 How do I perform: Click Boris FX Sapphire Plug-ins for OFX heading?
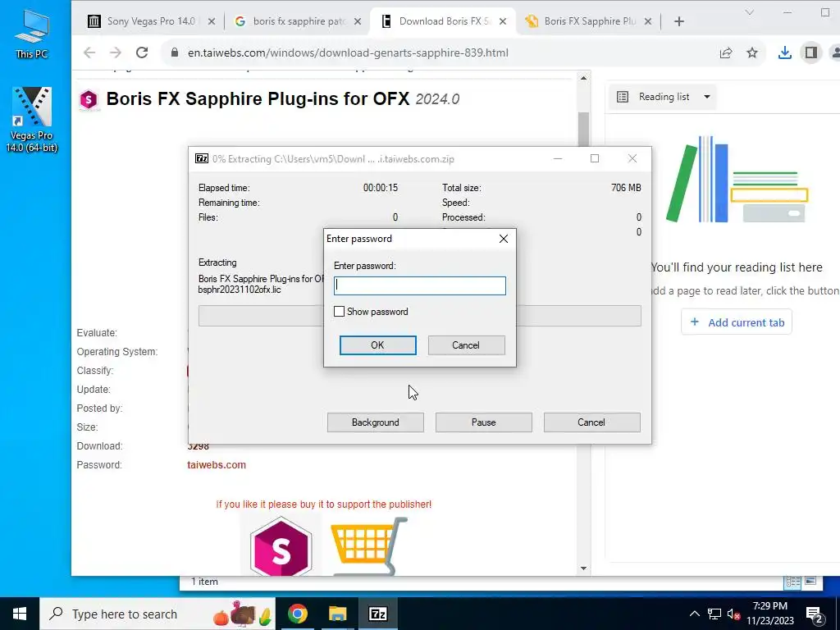(258, 99)
